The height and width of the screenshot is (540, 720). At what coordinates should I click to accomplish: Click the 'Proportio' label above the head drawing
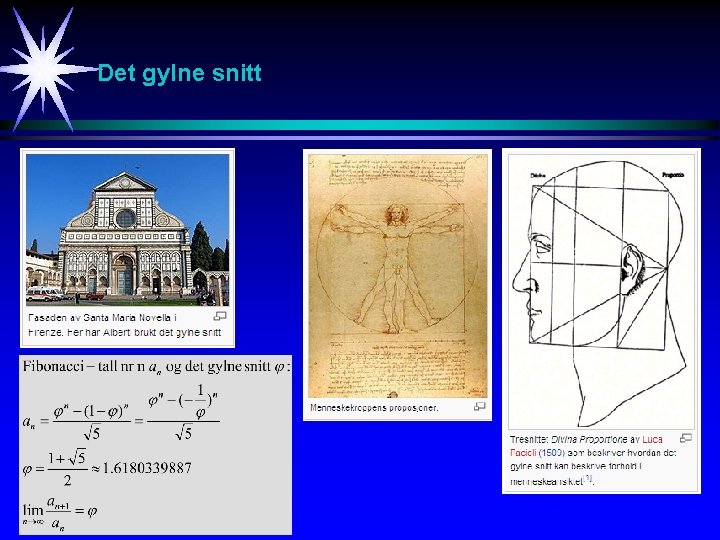tap(673, 175)
